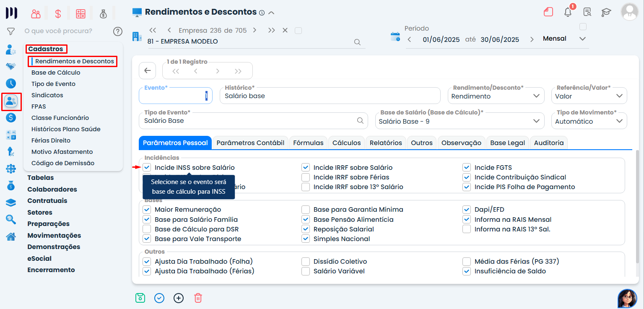Switch to the Fórmulas tab

point(308,143)
